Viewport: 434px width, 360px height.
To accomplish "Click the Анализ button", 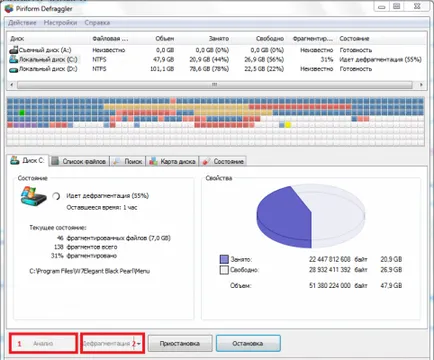I will (x=43, y=343).
